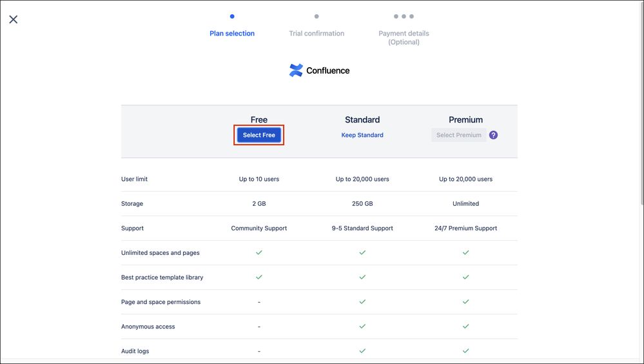Close the plan selection dialog

pyautogui.click(x=13, y=19)
